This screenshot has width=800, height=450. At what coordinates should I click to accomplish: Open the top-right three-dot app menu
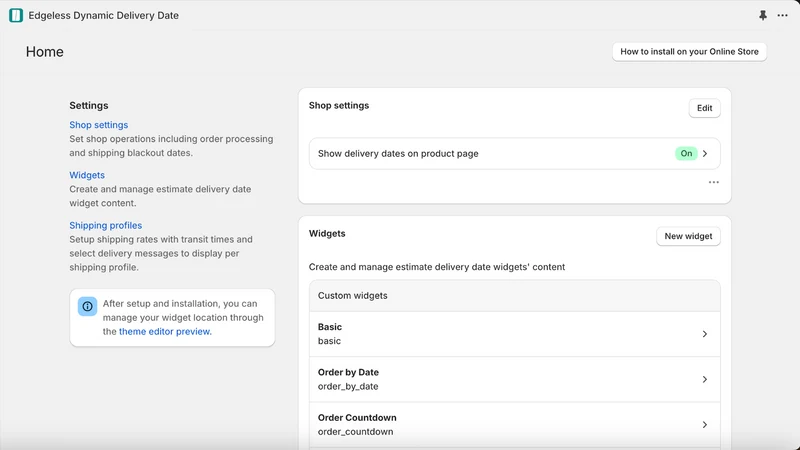point(782,15)
